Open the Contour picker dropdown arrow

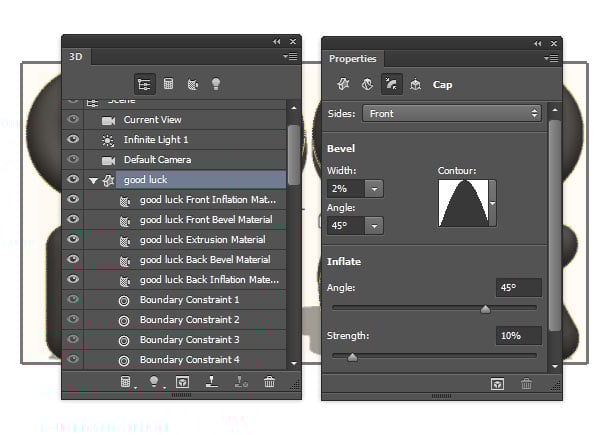point(492,203)
